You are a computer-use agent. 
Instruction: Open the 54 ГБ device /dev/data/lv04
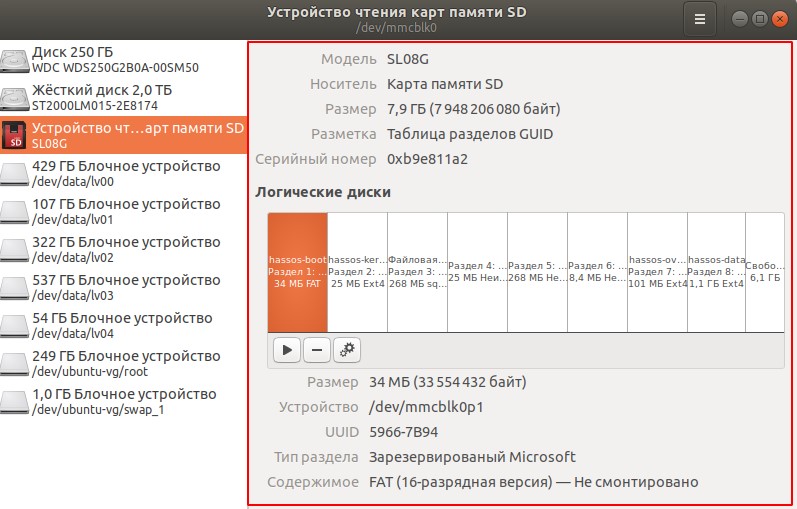point(125,325)
